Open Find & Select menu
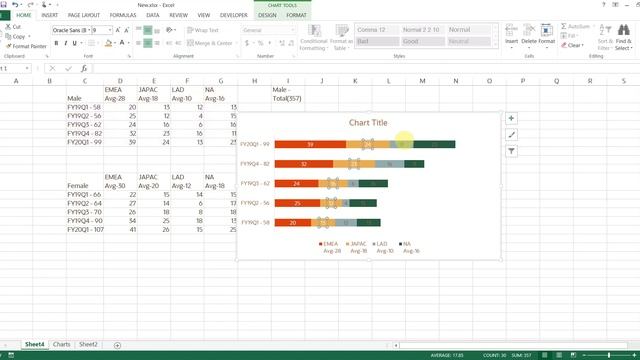 pos(623,37)
